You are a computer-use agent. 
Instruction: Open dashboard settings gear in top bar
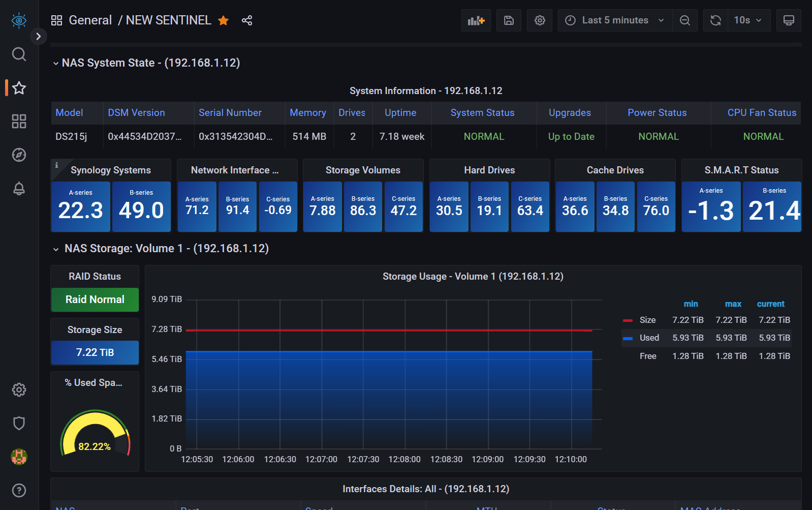540,20
